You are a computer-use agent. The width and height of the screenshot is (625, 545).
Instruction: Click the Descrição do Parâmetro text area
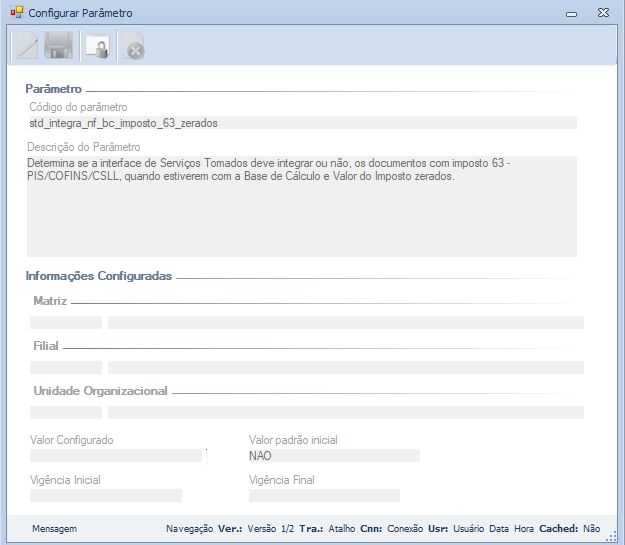pyautogui.click(x=302, y=206)
